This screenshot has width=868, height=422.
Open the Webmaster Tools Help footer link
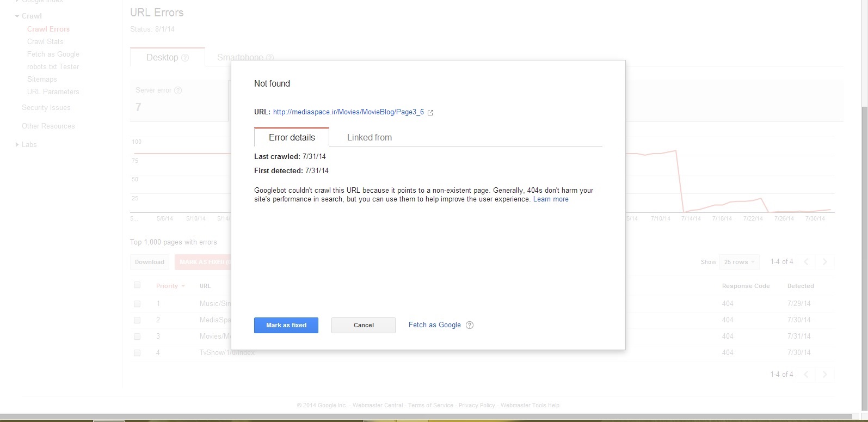[x=530, y=405]
